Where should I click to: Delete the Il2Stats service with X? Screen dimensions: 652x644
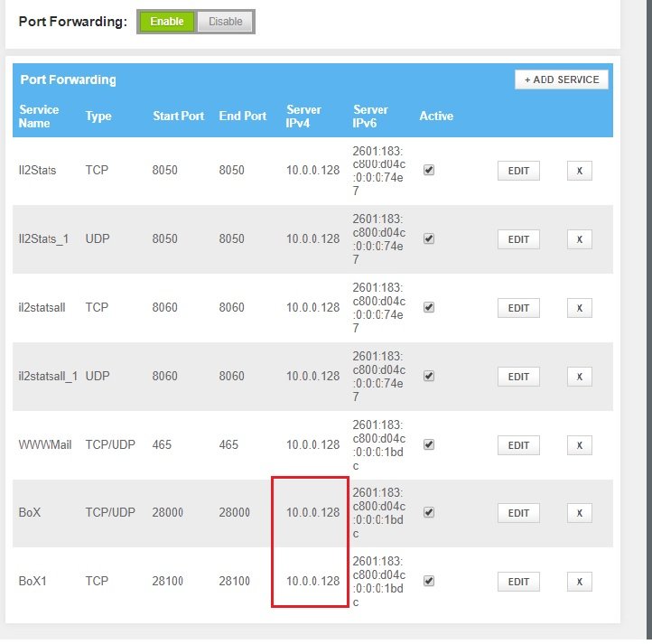click(579, 171)
